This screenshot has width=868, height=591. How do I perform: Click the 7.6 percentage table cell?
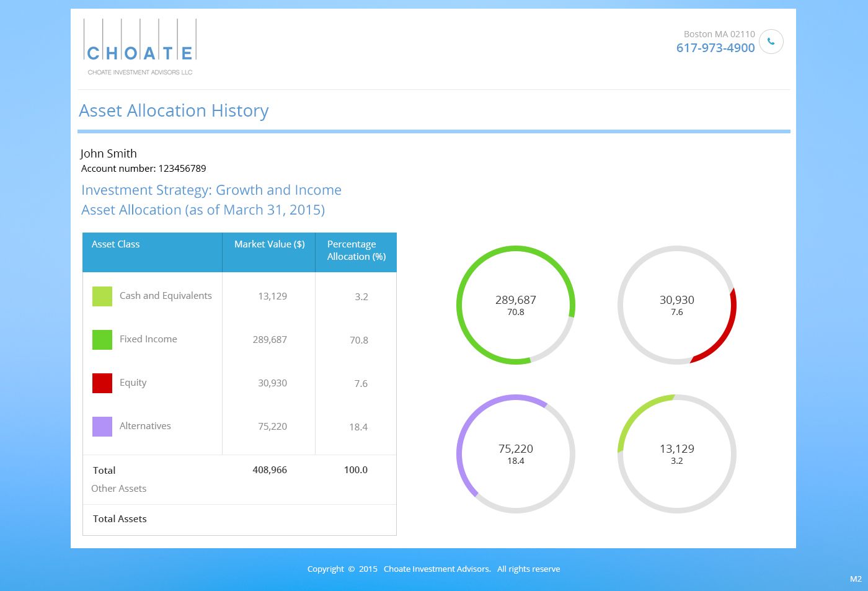point(361,384)
